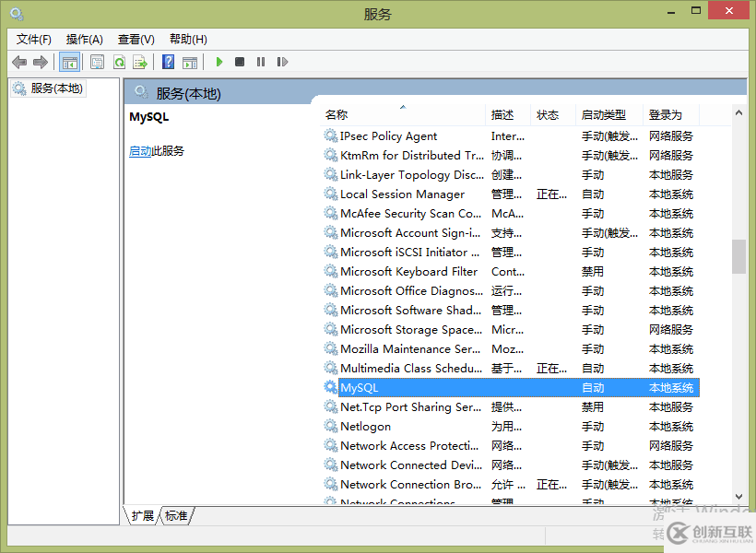Open the 帮助(H) menu

tap(188, 40)
